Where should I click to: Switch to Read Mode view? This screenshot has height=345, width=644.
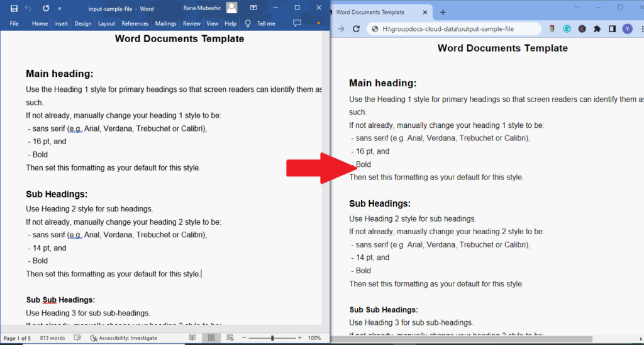[192, 338]
